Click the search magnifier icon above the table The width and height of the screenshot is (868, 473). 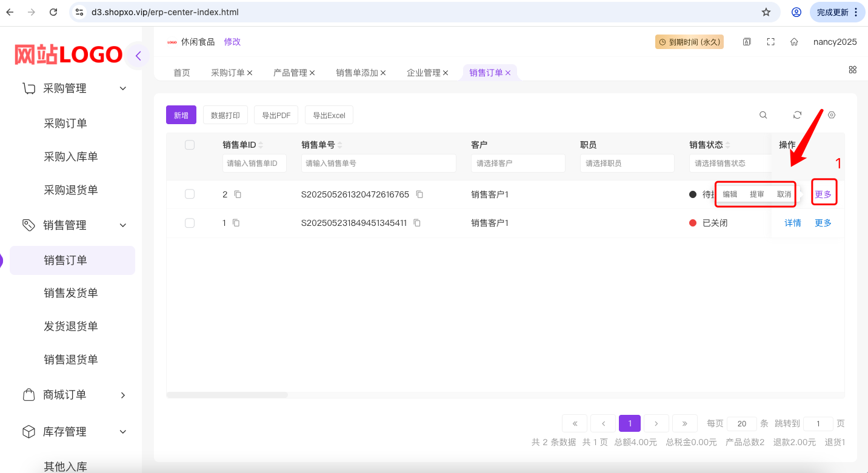click(x=764, y=115)
